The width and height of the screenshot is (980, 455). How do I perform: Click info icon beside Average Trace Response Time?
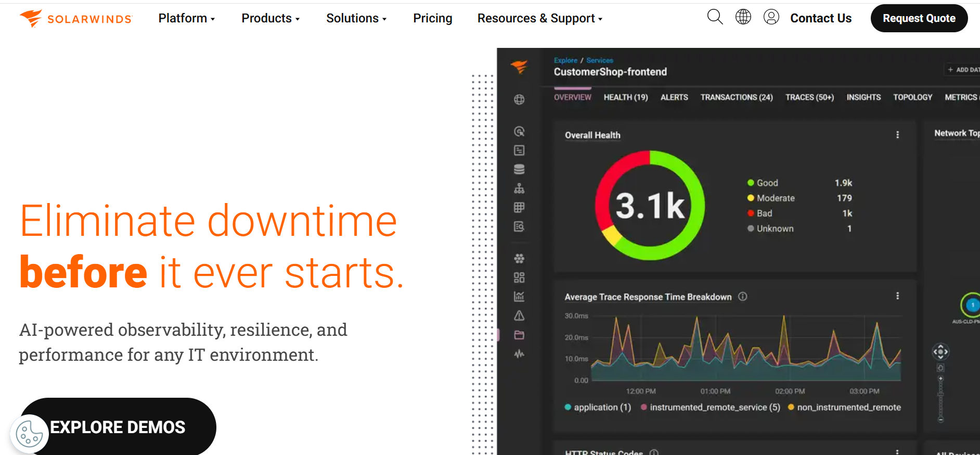(x=743, y=297)
